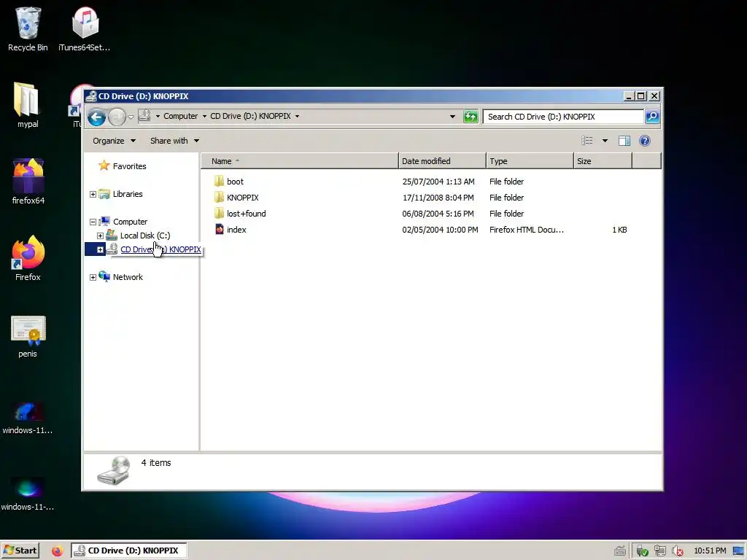Open the Organize menu

coord(114,141)
